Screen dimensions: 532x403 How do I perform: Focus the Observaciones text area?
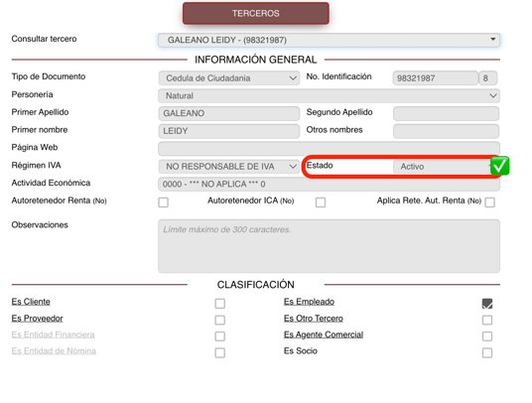click(329, 246)
